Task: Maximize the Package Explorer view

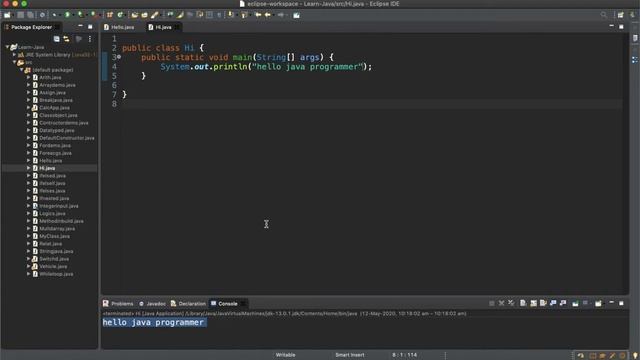Action: point(90,27)
